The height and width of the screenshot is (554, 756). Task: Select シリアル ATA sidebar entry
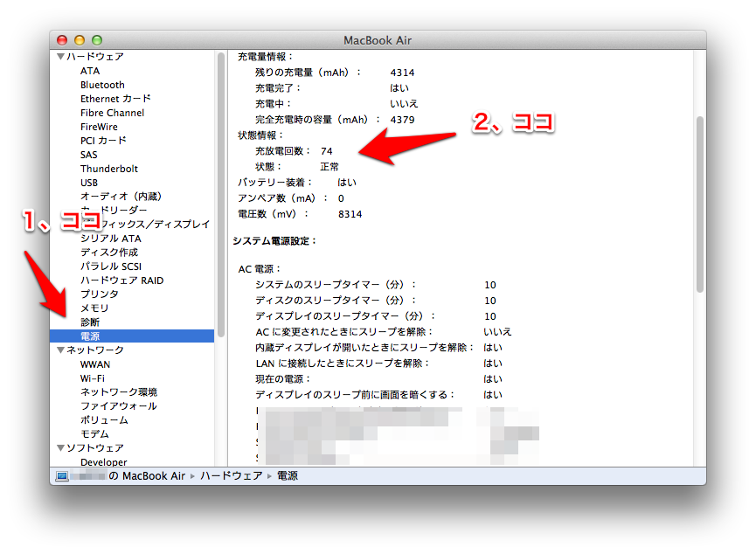(110, 239)
